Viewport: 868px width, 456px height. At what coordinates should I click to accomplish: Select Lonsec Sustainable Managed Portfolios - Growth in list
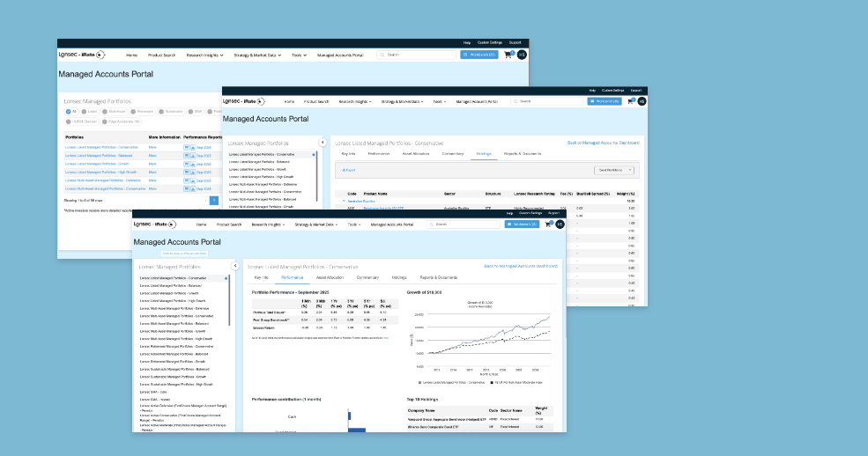(x=173, y=377)
